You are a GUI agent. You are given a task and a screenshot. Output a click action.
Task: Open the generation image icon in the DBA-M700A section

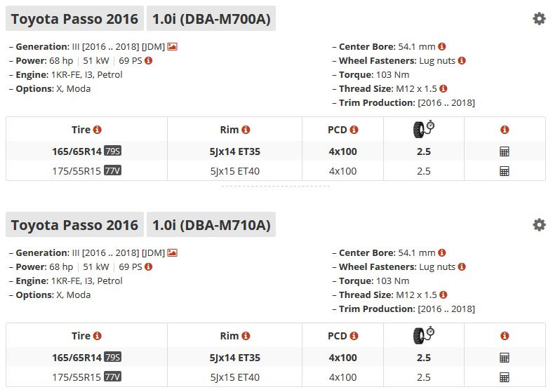[x=173, y=47]
